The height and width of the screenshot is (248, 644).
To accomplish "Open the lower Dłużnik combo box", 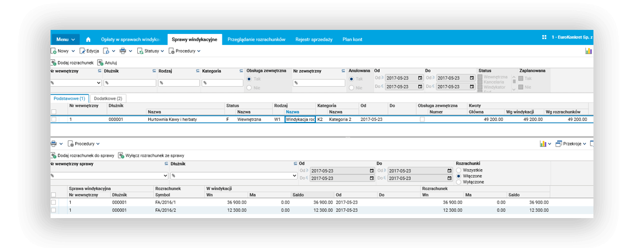I will 234,175.
